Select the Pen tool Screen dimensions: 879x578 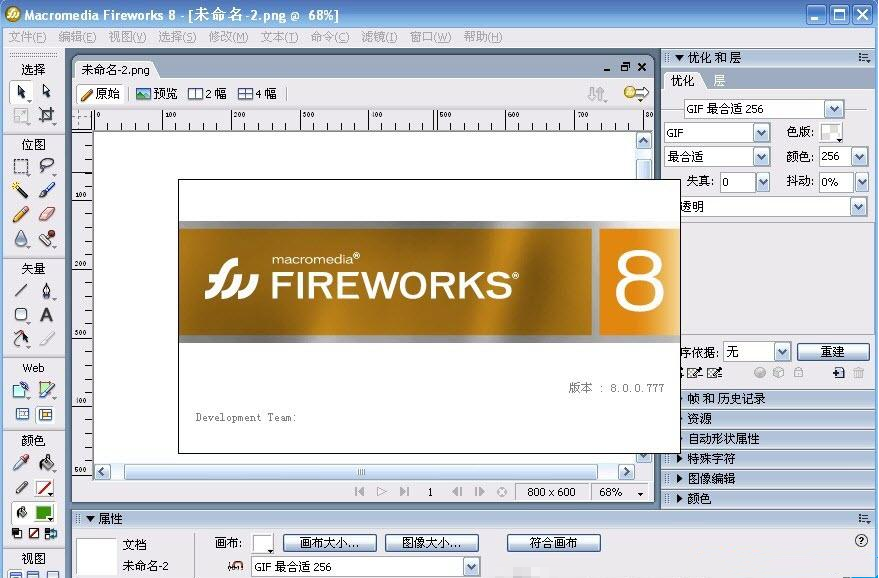[47, 290]
